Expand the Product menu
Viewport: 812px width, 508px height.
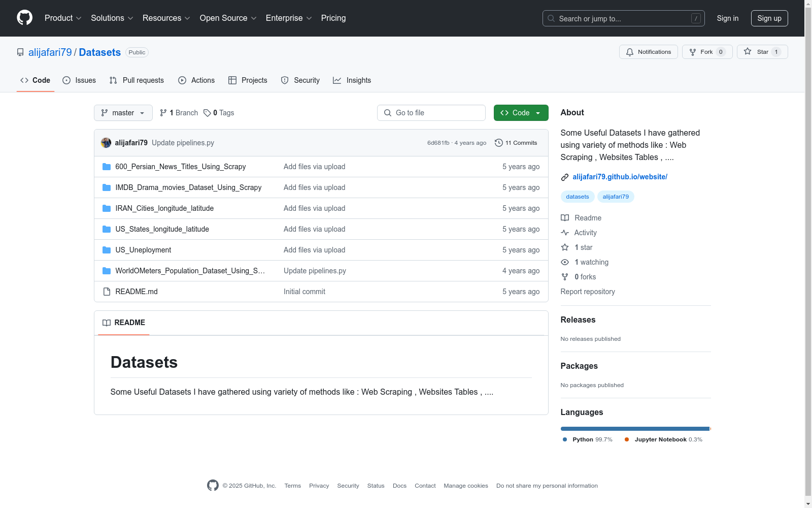(63, 18)
